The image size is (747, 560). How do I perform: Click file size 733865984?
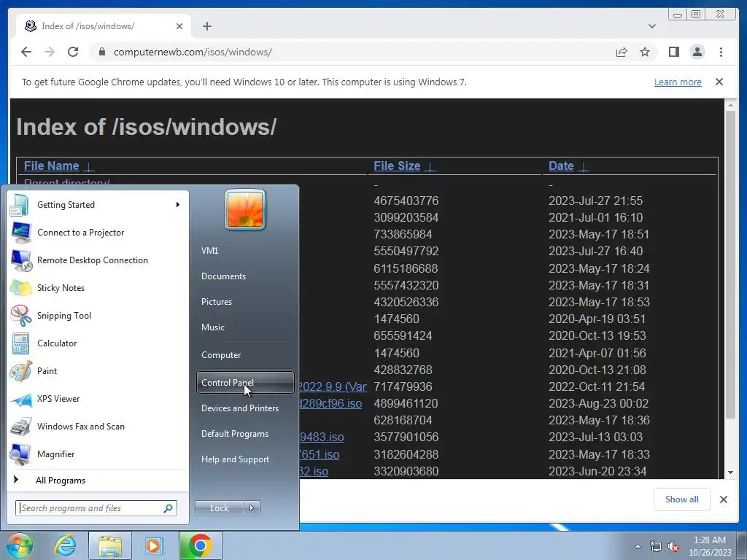pyautogui.click(x=403, y=234)
